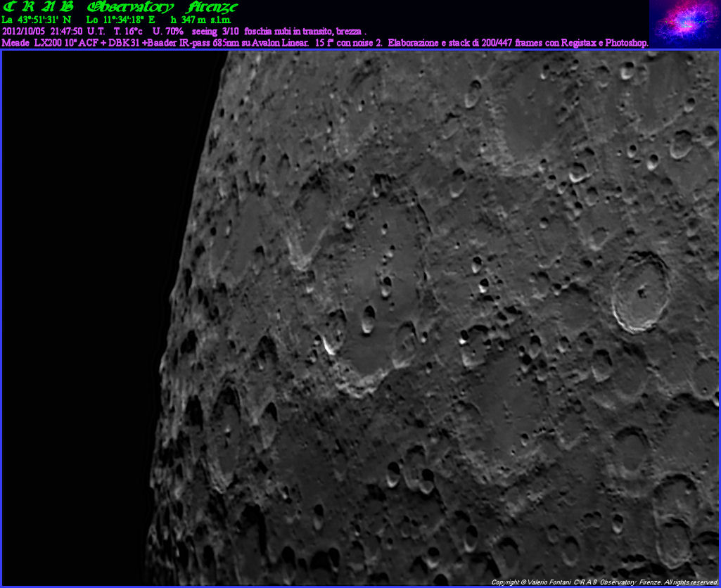Click the green 'C R A B Observatory Firenze' title
The height and width of the screenshot is (588, 721).
[120, 8]
